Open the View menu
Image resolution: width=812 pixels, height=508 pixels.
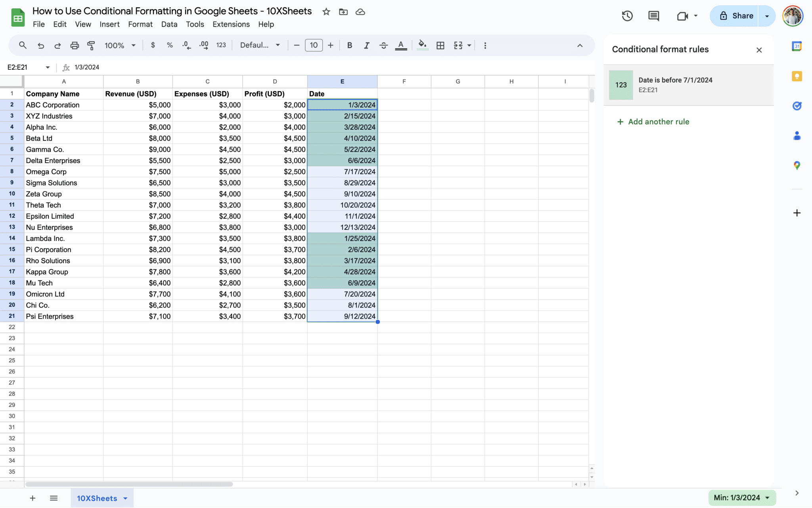coord(83,24)
